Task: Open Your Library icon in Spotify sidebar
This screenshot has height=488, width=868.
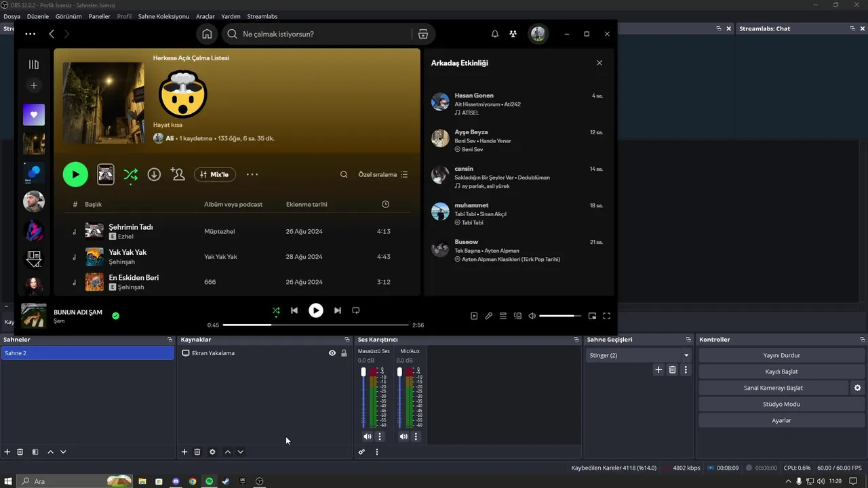Action: (34, 64)
